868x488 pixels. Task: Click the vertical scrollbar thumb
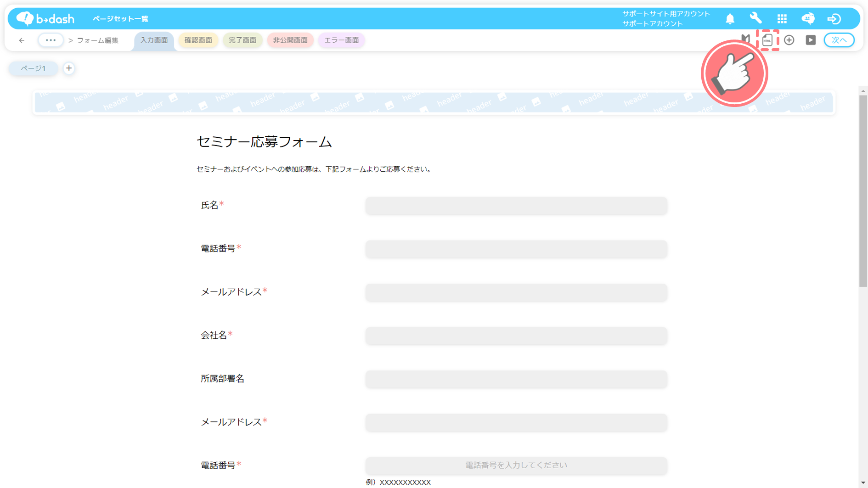(x=863, y=191)
